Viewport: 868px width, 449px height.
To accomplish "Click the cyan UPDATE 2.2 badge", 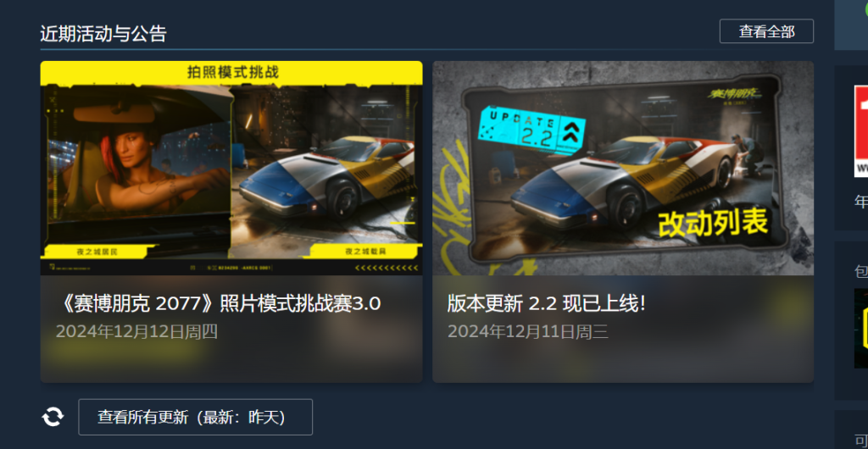I will pos(532,127).
